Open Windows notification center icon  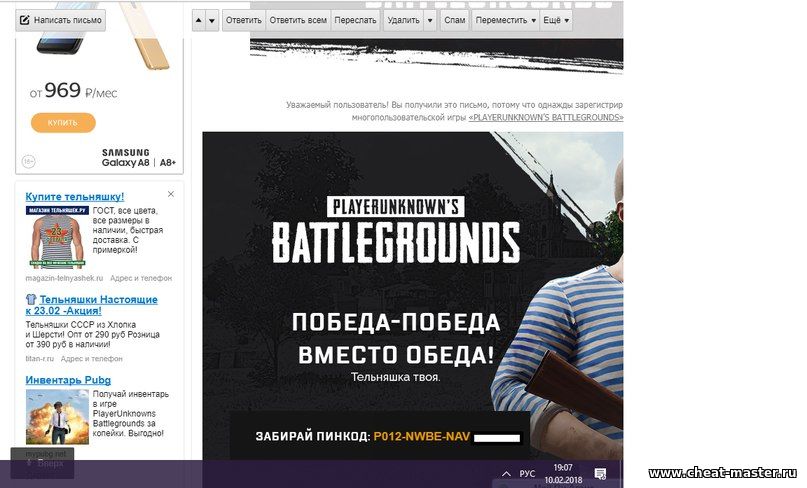[600, 473]
